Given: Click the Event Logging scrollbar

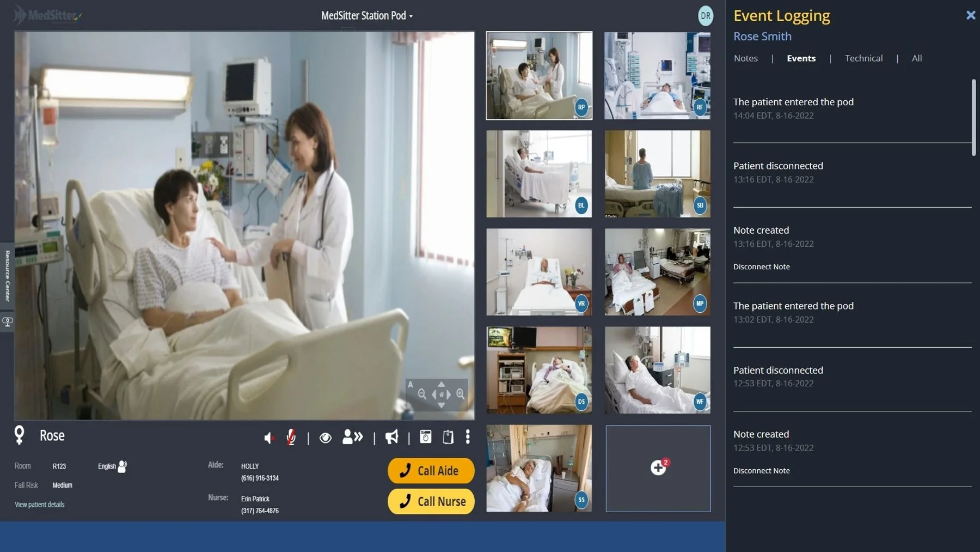Looking at the screenshot, I should click(973, 117).
